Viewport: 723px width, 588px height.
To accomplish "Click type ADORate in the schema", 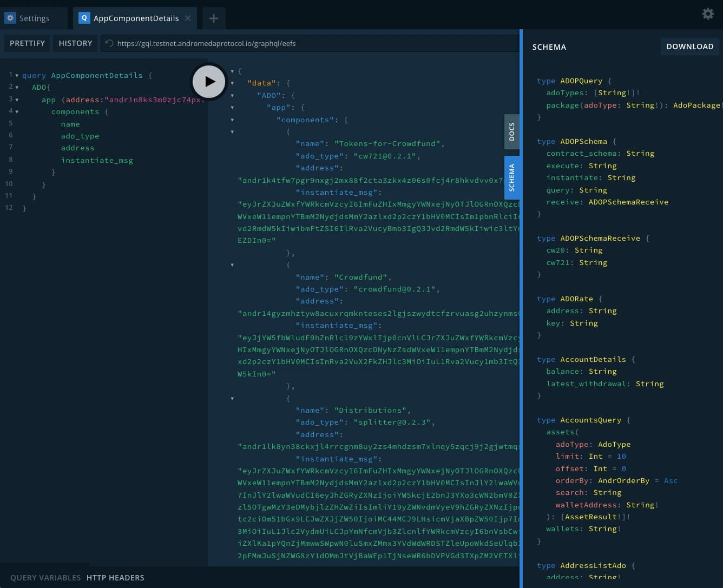I will click(576, 299).
